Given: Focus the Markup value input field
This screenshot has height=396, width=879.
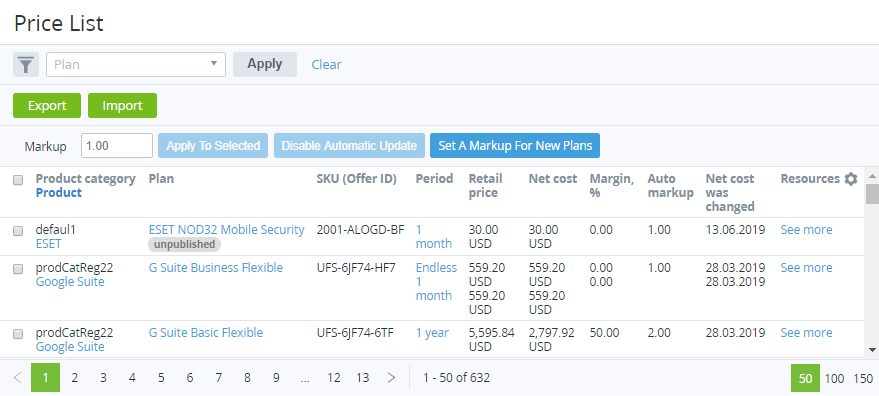Looking at the screenshot, I should (x=117, y=146).
